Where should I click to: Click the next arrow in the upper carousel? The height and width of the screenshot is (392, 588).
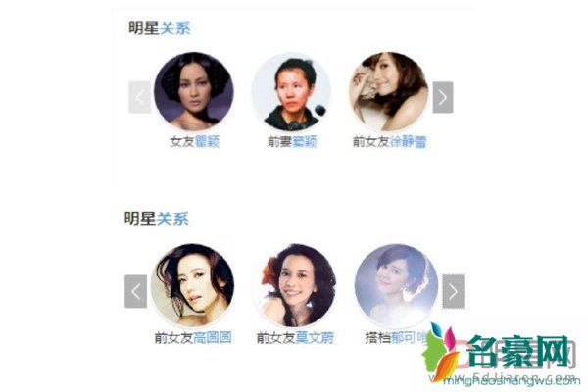(443, 97)
